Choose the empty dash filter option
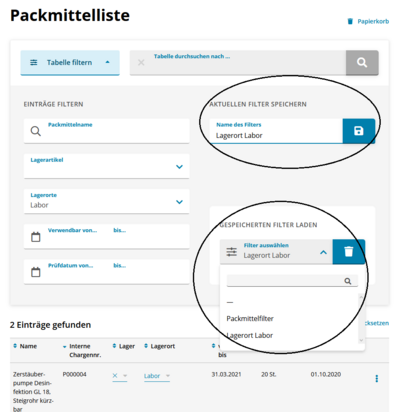This screenshot has height=412, width=400. click(x=230, y=302)
